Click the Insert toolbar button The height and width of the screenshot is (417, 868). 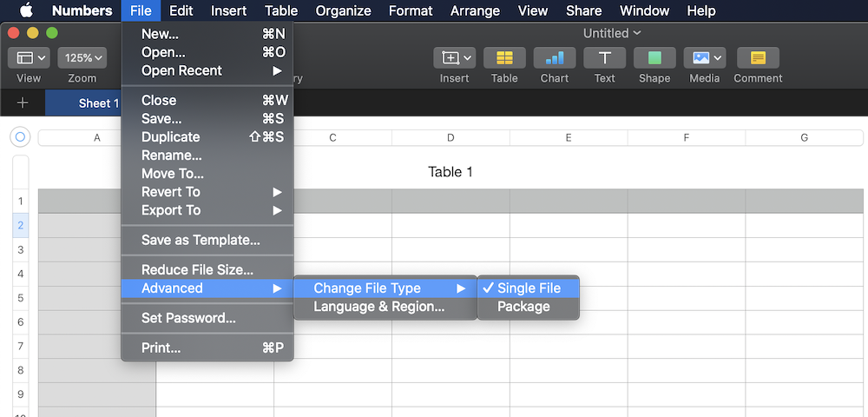coord(455,57)
